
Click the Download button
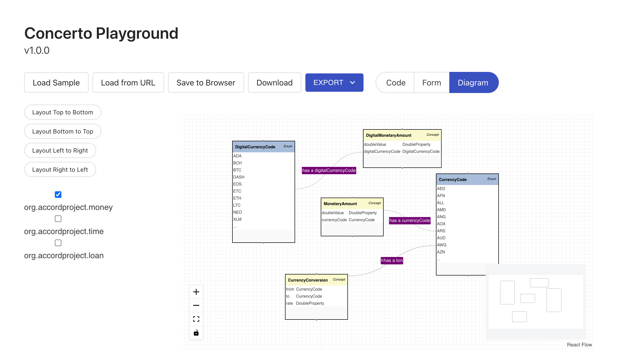(x=275, y=82)
